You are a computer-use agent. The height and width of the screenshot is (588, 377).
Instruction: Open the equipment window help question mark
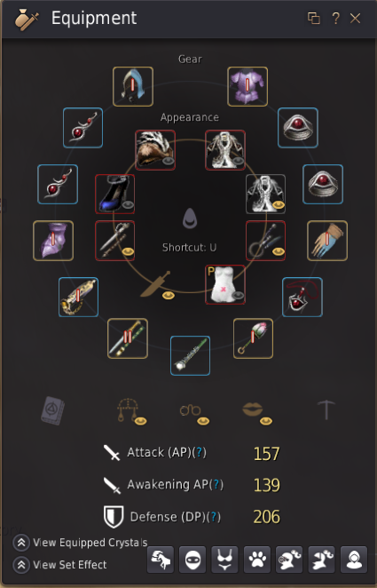tap(336, 18)
